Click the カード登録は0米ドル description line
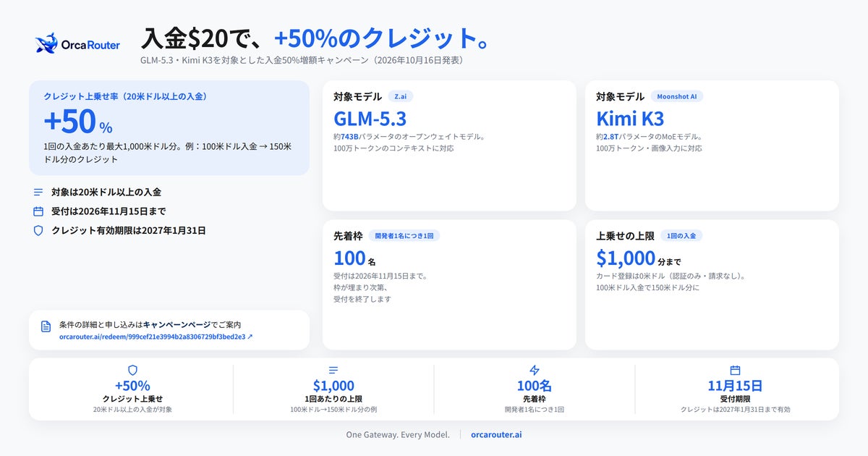 click(671, 276)
